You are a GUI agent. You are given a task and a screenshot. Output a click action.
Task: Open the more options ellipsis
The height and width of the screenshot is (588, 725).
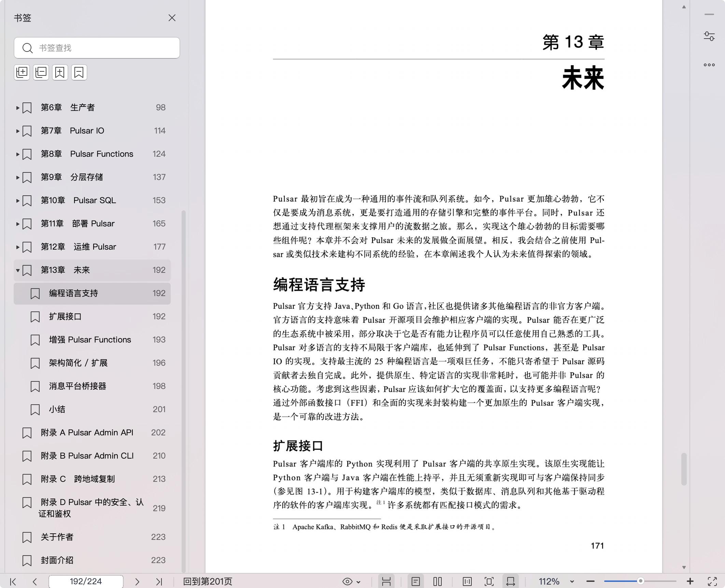click(709, 65)
